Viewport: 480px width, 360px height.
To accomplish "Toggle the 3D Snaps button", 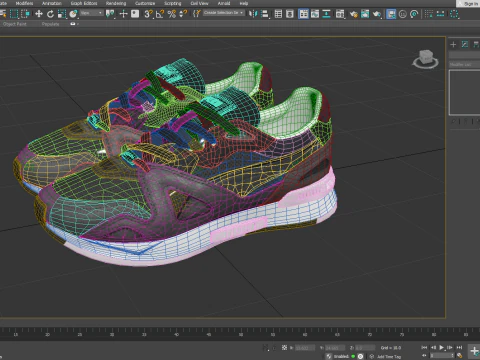I will pyautogui.click(x=148, y=14).
